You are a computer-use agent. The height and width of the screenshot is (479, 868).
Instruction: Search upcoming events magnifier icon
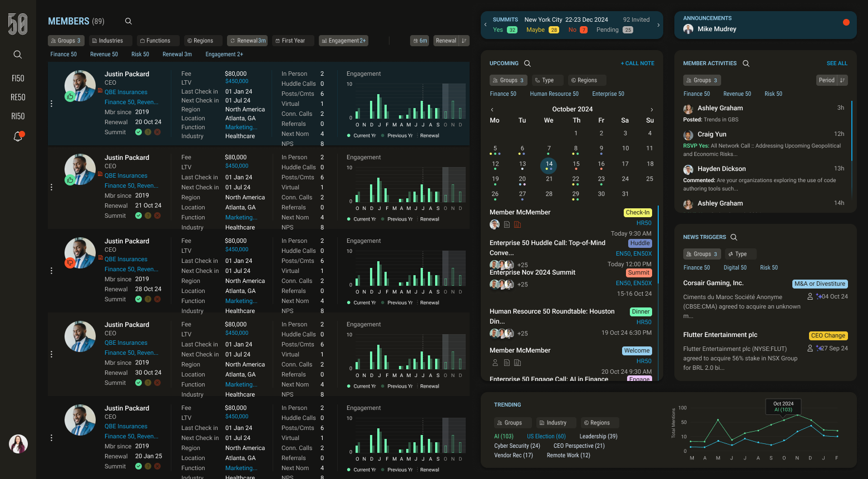527,63
